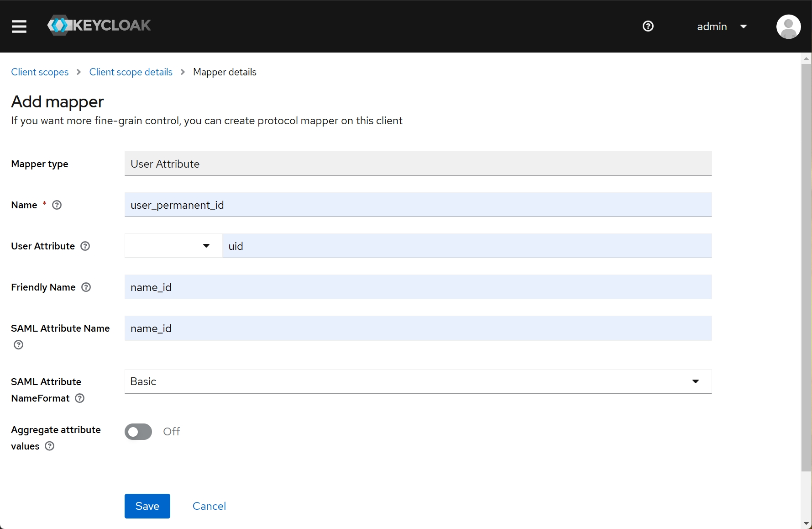This screenshot has width=812, height=529.
Task: Show help for Friendly Name field
Action: [x=86, y=287]
